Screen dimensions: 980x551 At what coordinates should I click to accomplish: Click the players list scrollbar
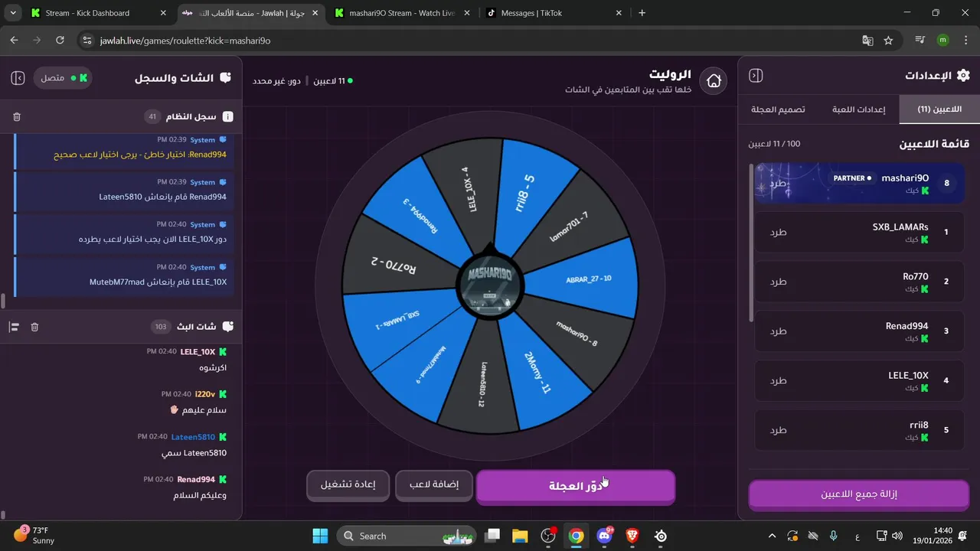point(751,243)
